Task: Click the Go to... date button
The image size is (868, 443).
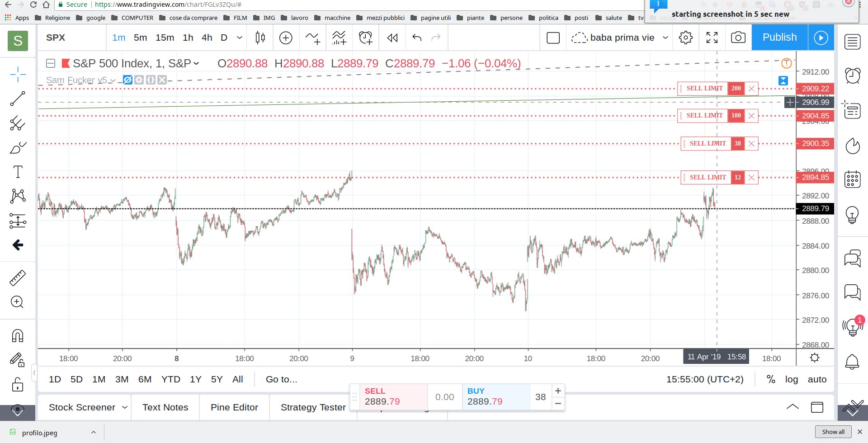Action: pyautogui.click(x=281, y=379)
